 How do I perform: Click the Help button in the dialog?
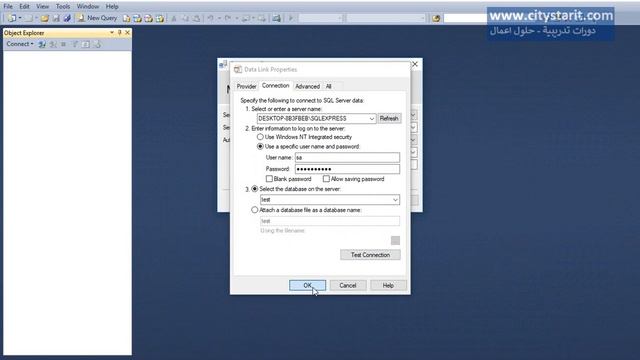pos(388,285)
